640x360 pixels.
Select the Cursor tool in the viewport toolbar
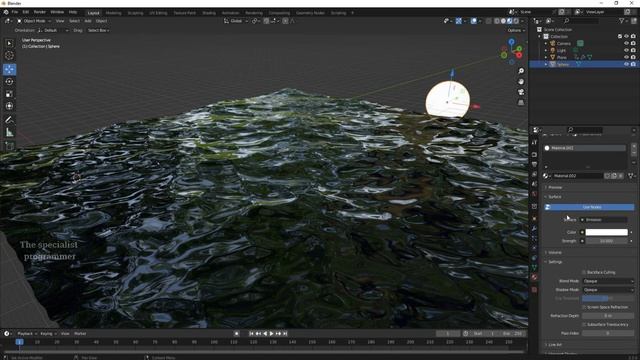(x=9, y=56)
